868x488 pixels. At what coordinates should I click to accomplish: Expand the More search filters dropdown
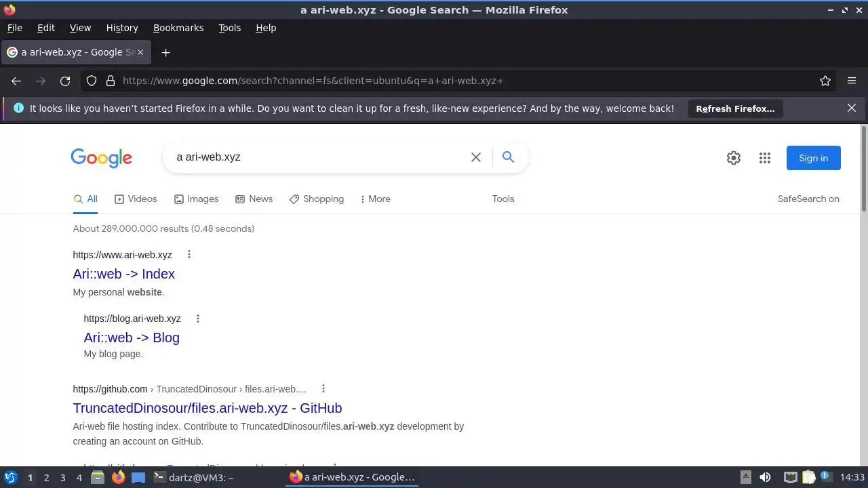coord(375,199)
